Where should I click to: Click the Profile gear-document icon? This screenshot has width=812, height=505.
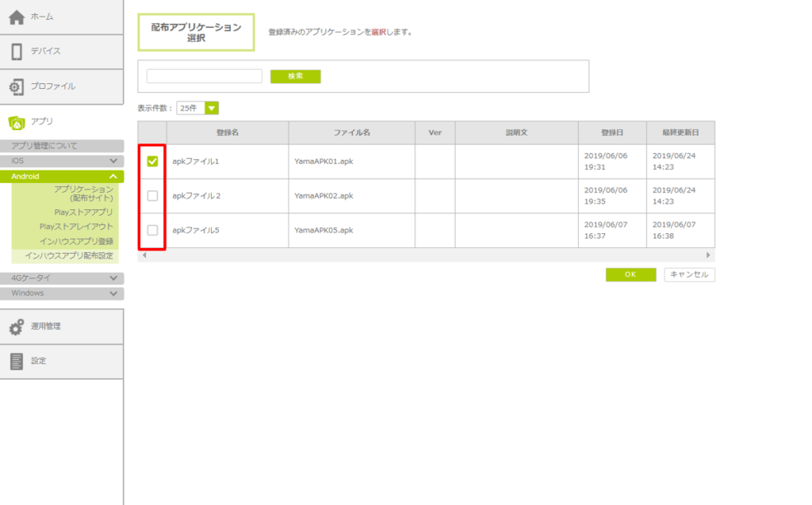(x=17, y=86)
